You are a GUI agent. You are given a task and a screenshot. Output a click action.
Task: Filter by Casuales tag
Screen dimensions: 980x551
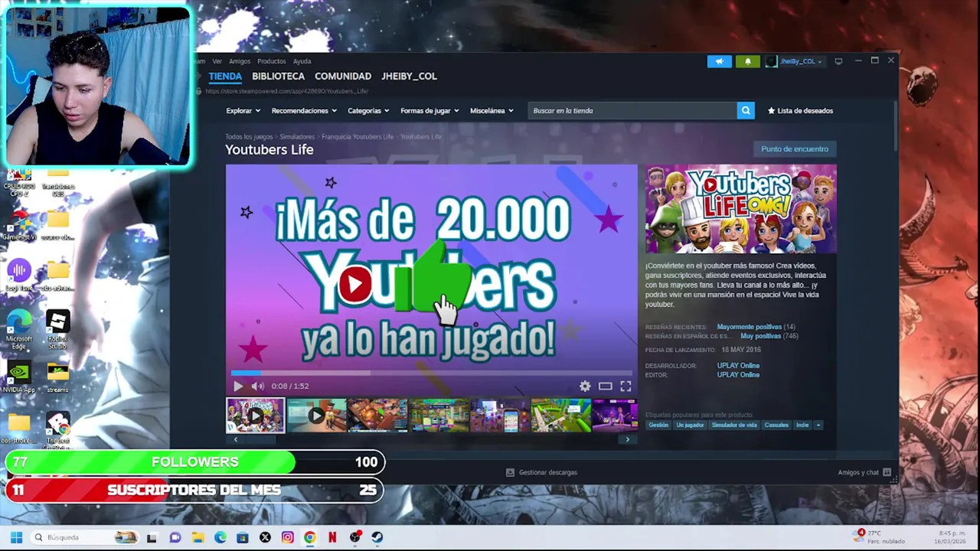coord(776,425)
